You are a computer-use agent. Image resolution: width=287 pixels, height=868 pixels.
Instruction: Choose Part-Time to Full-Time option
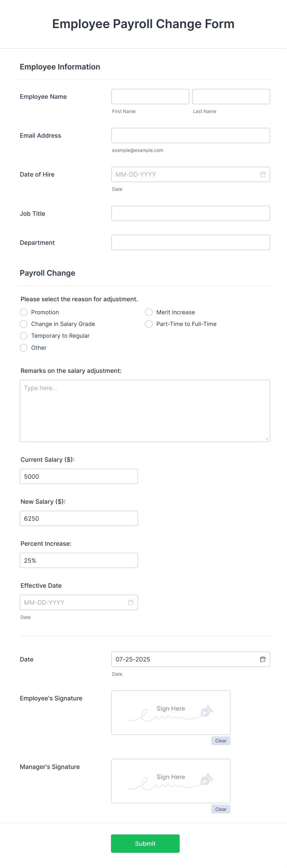point(148,324)
